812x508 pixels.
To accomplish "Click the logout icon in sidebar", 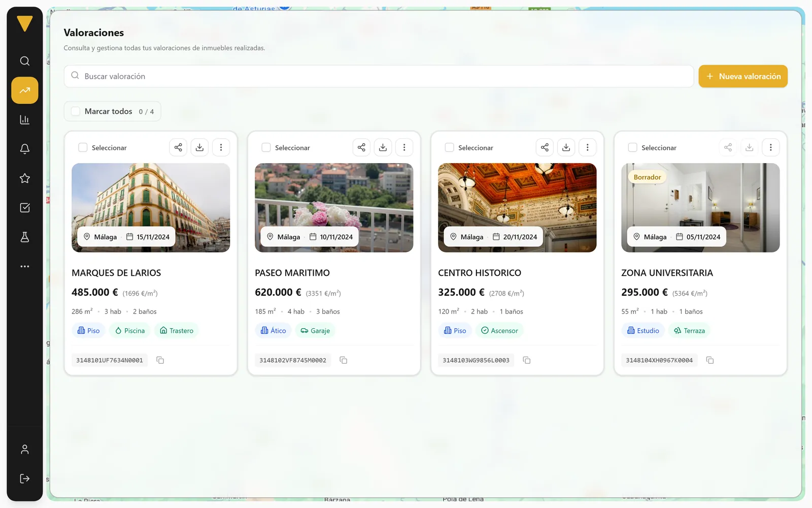I will point(24,479).
